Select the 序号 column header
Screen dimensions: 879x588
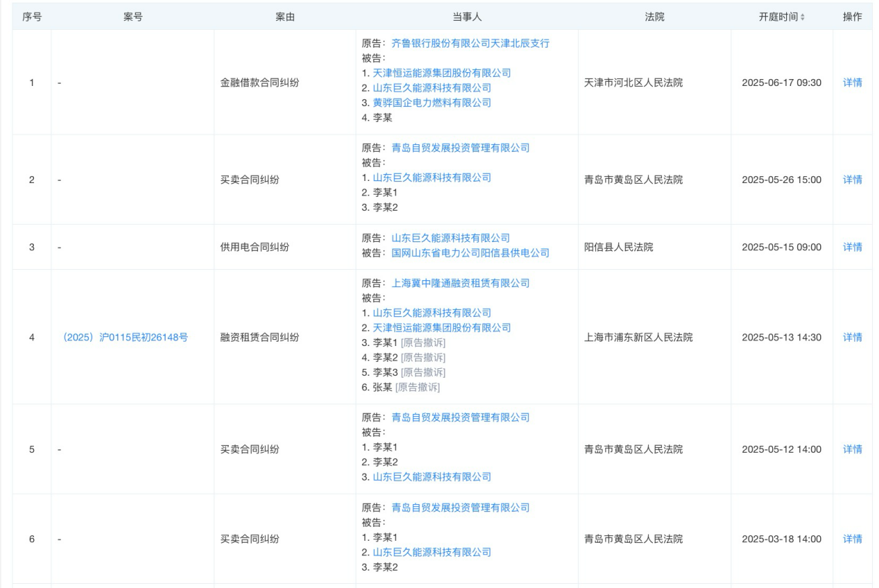click(32, 17)
